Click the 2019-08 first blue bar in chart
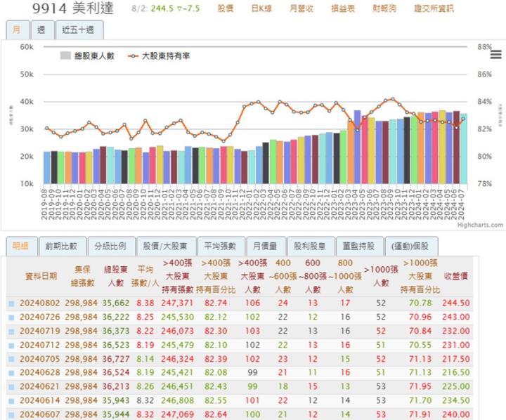 point(47,168)
